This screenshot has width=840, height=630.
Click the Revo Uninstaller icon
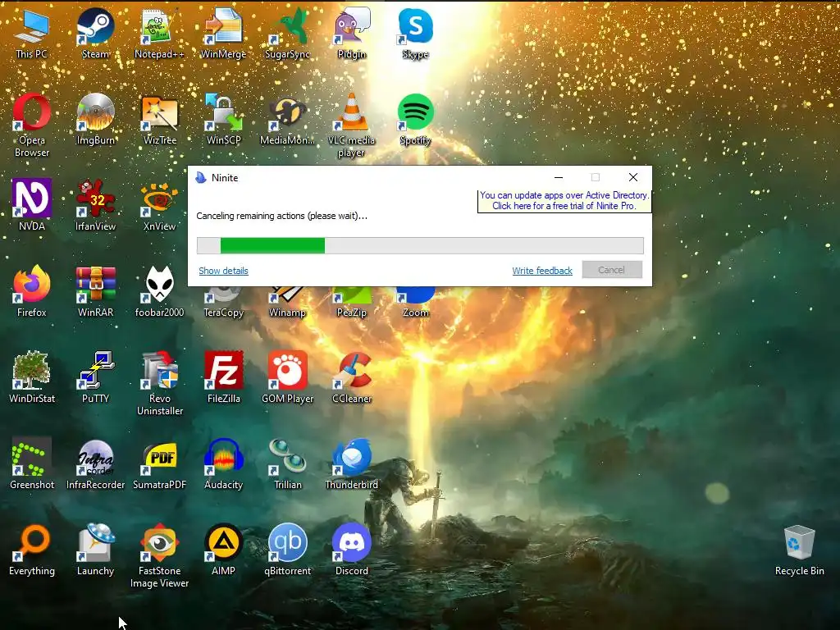(159, 384)
